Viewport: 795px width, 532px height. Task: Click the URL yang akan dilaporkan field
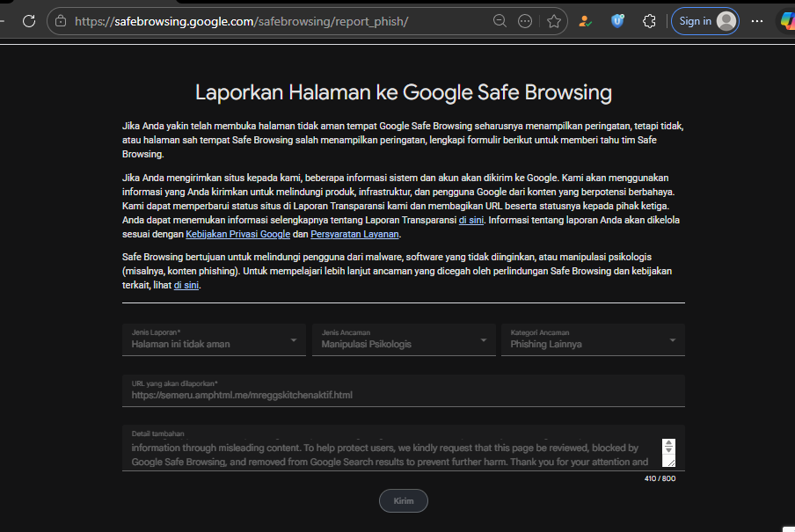[x=404, y=391]
